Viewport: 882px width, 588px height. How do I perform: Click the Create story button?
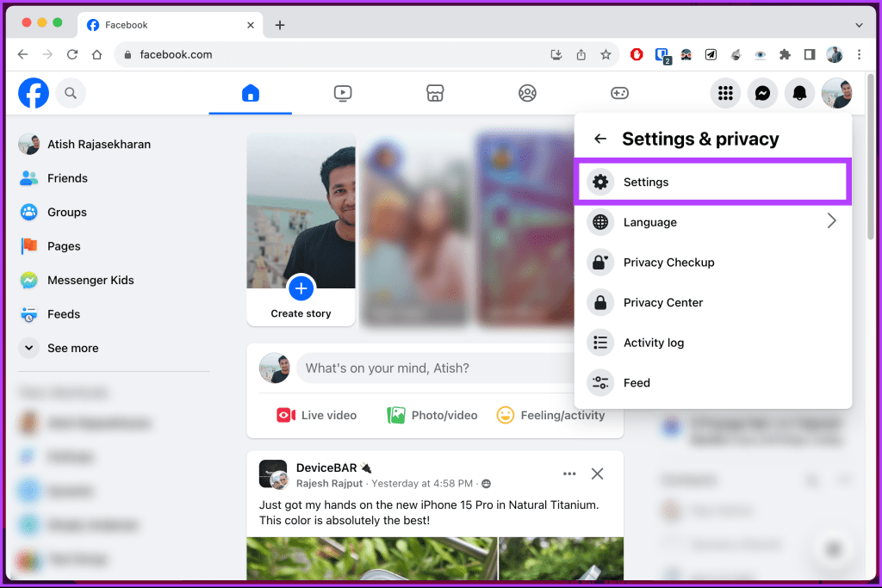pos(300,290)
